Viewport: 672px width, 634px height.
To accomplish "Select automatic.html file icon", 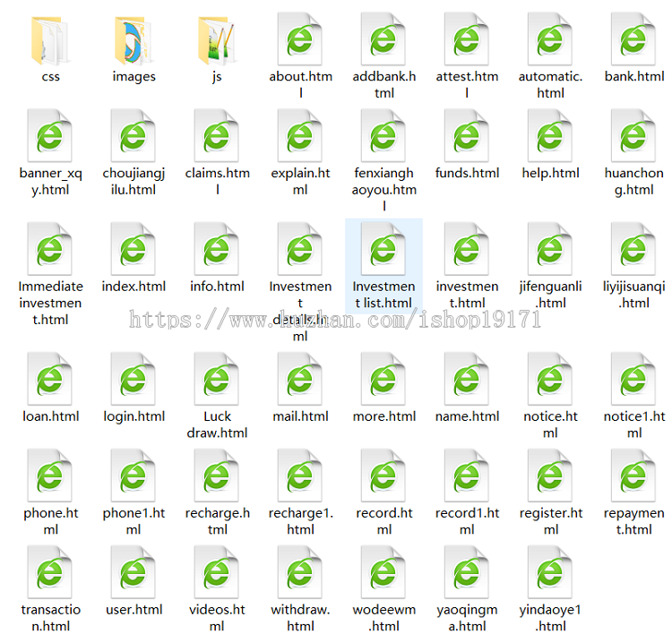I will pos(550,39).
